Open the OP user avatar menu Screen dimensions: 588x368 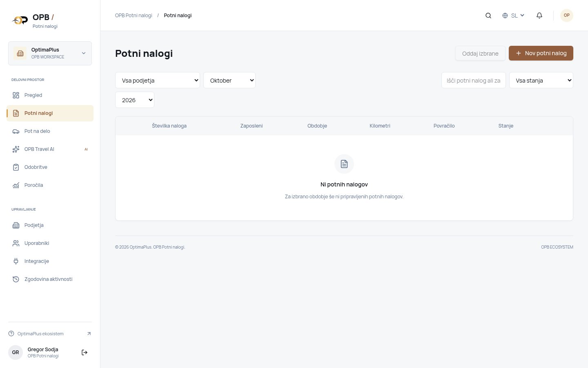coord(567,16)
